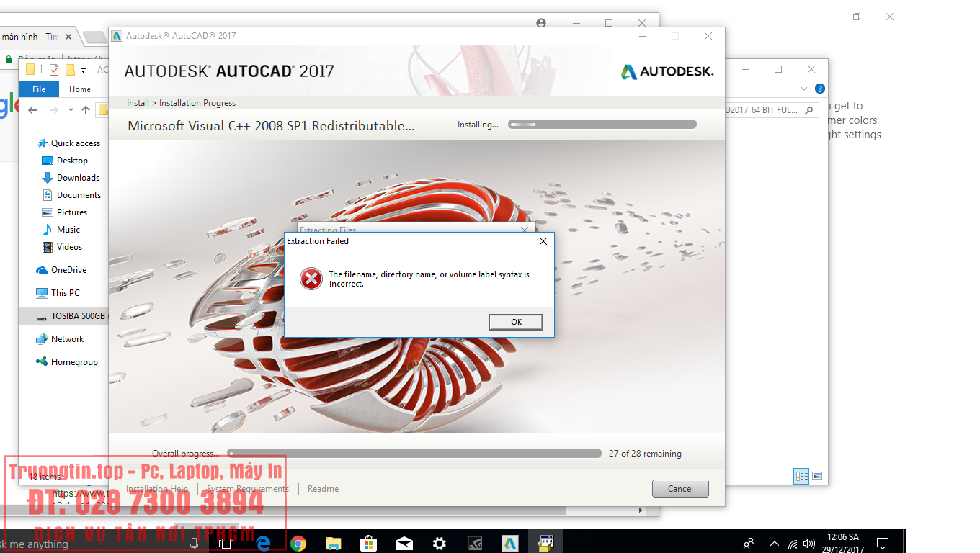Screen dimensions: 980x553
Task: Open Videos folder in navigation pane
Action: (x=63, y=247)
